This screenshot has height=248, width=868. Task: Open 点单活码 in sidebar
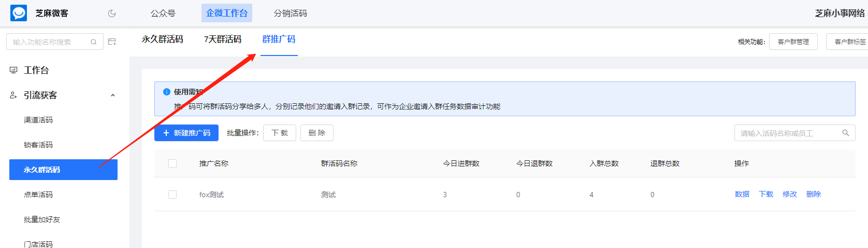pos(38,195)
